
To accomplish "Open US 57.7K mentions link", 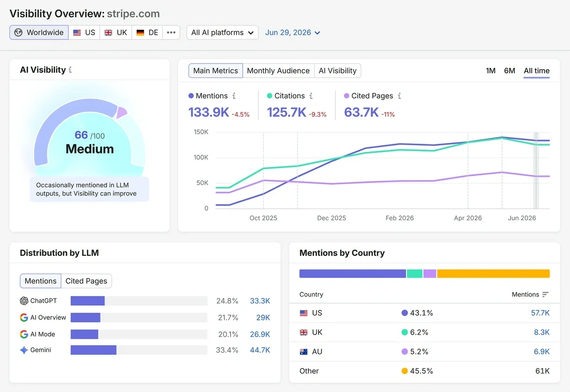I will pyautogui.click(x=540, y=313).
